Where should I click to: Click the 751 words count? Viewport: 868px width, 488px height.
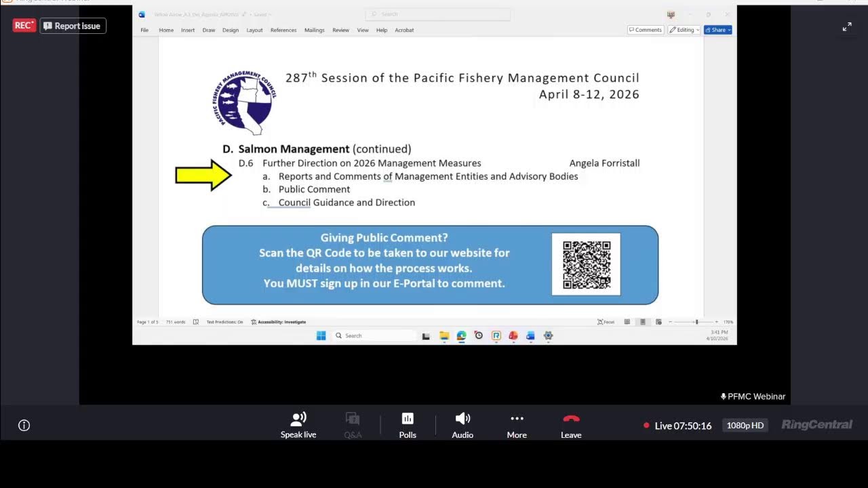point(176,322)
